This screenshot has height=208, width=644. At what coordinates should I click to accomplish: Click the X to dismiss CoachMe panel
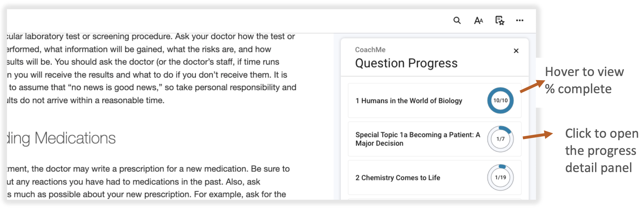[x=516, y=51]
